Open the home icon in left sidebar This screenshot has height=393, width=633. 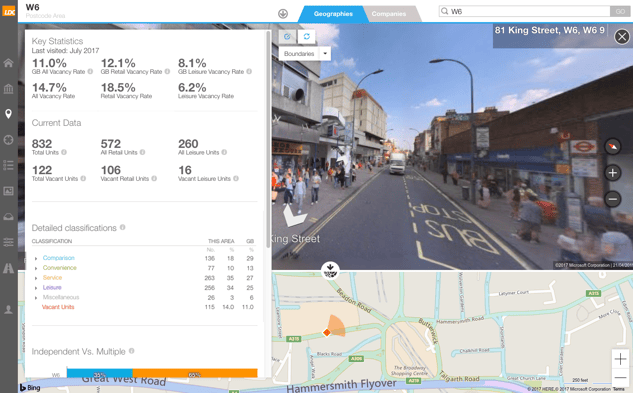click(x=8, y=63)
